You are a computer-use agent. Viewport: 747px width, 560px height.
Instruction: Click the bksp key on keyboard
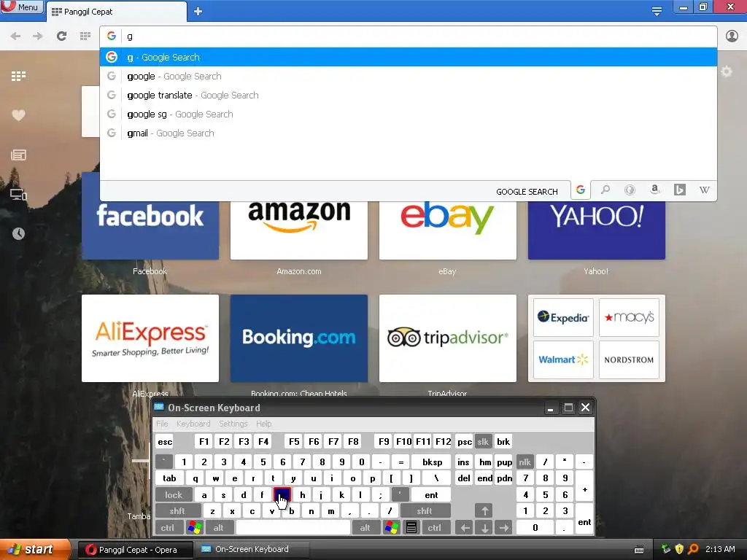433,462
